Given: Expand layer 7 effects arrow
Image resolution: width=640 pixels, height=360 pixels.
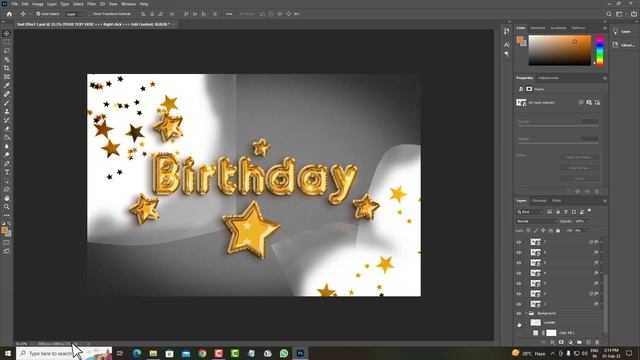Looking at the screenshot, I should 601,242.
